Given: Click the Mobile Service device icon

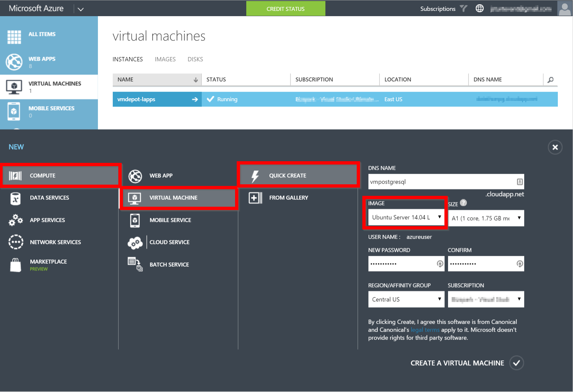Looking at the screenshot, I should coord(135,221).
